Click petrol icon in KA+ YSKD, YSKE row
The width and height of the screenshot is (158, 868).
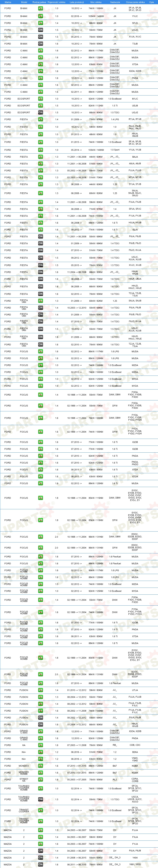tap(40, 759)
